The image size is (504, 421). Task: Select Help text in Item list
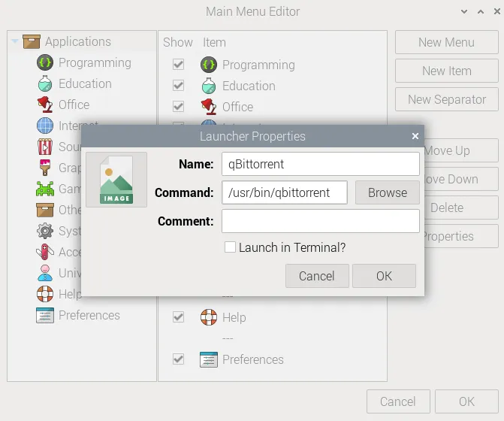pyautogui.click(x=234, y=317)
